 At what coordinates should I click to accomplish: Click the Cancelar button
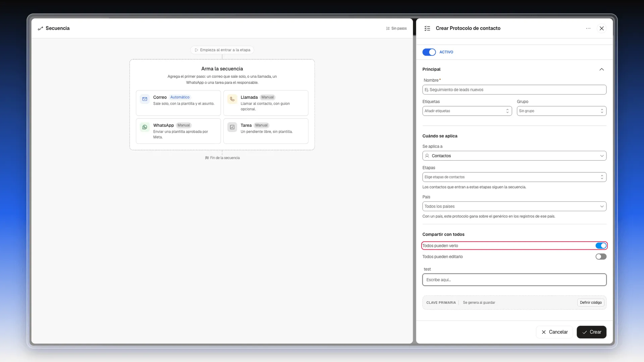click(554, 332)
